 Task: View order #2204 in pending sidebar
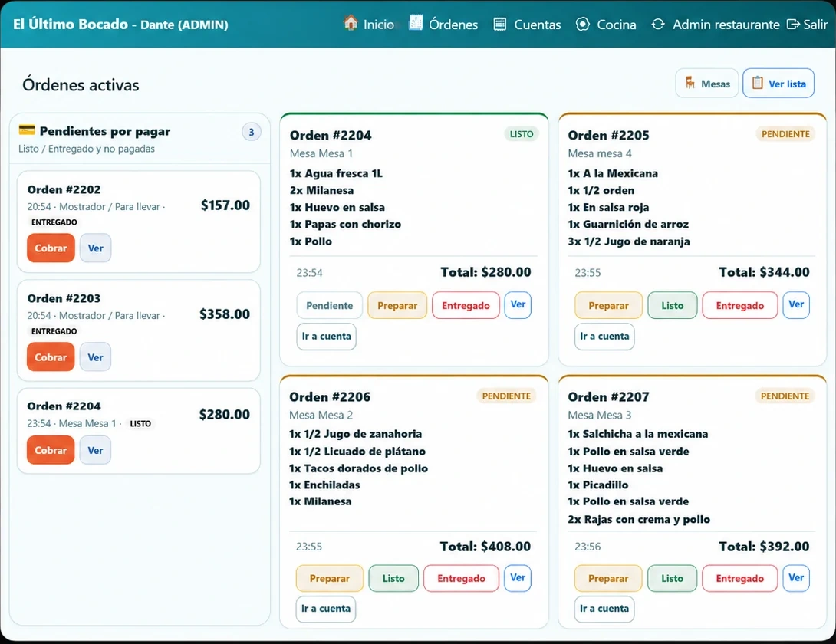point(95,450)
